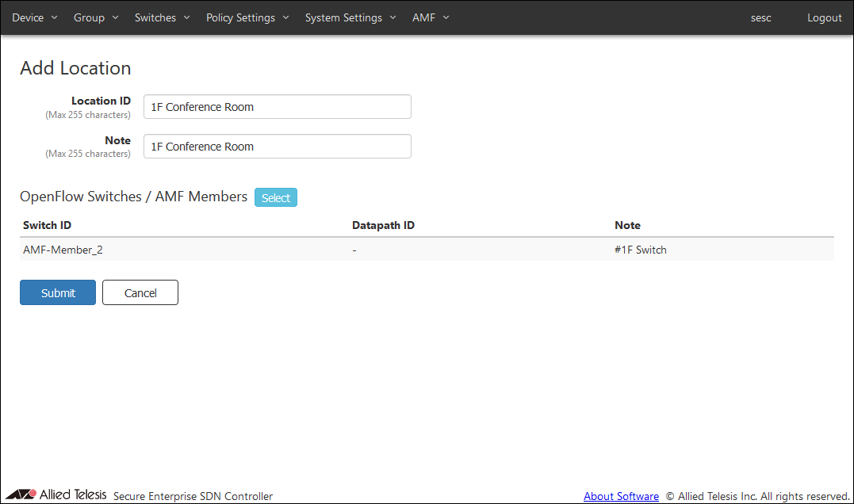854x504 pixels.
Task: Click the #1F Switch note cell
Action: [x=640, y=250]
